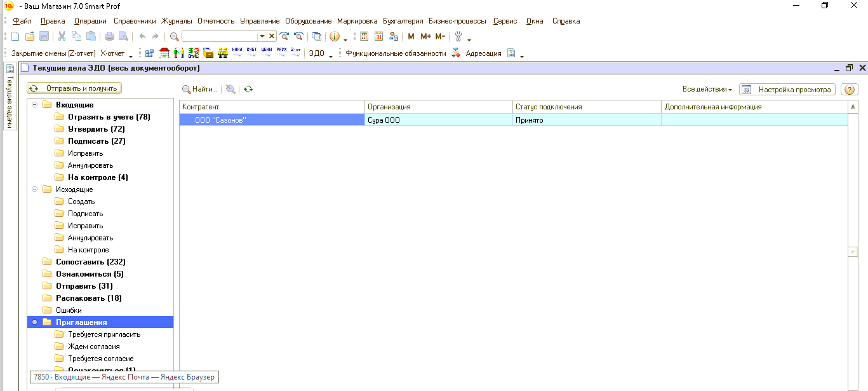Open the calculator icon in toolbar
This screenshot has width=868, height=391.
pyautogui.click(x=364, y=37)
